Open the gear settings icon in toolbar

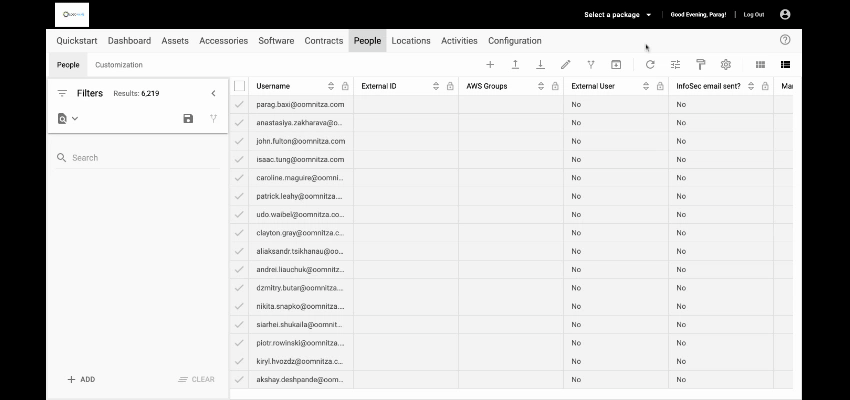point(726,65)
